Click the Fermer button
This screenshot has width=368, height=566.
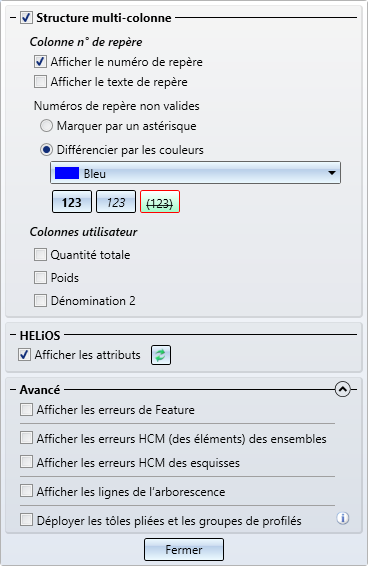pyautogui.click(x=184, y=549)
